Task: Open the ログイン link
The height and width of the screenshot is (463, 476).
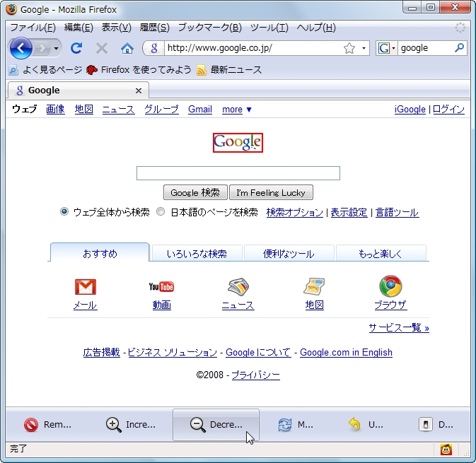Action: pyautogui.click(x=448, y=110)
